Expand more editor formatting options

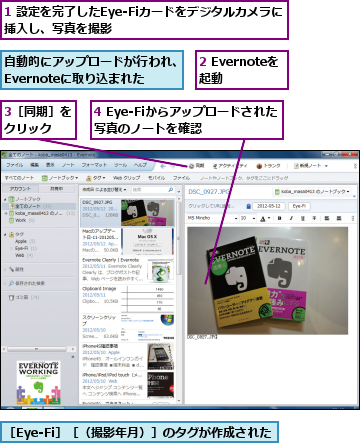(353, 218)
